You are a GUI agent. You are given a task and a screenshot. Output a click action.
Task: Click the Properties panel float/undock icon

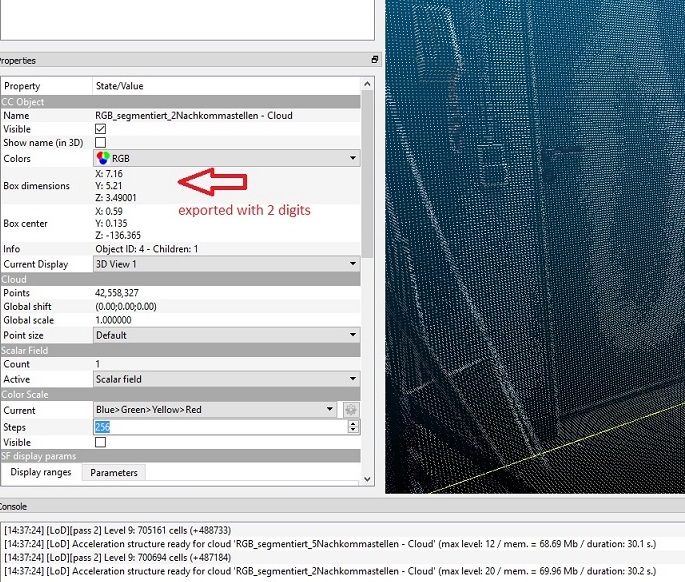click(375, 60)
